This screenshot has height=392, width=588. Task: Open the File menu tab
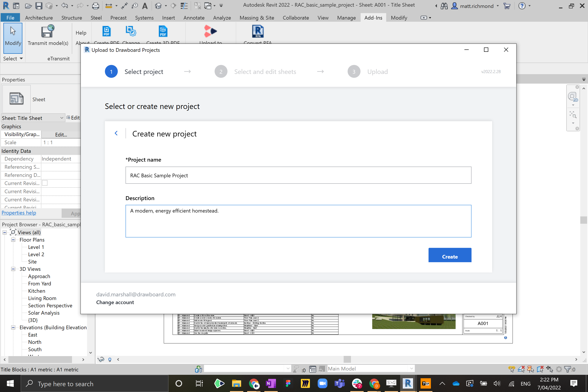click(x=10, y=18)
